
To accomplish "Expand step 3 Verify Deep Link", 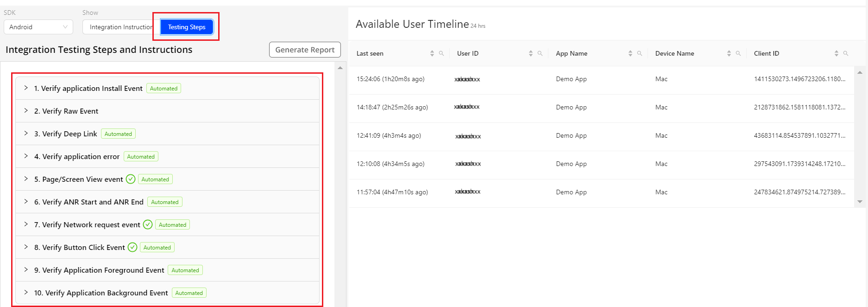I will [26, 134].
